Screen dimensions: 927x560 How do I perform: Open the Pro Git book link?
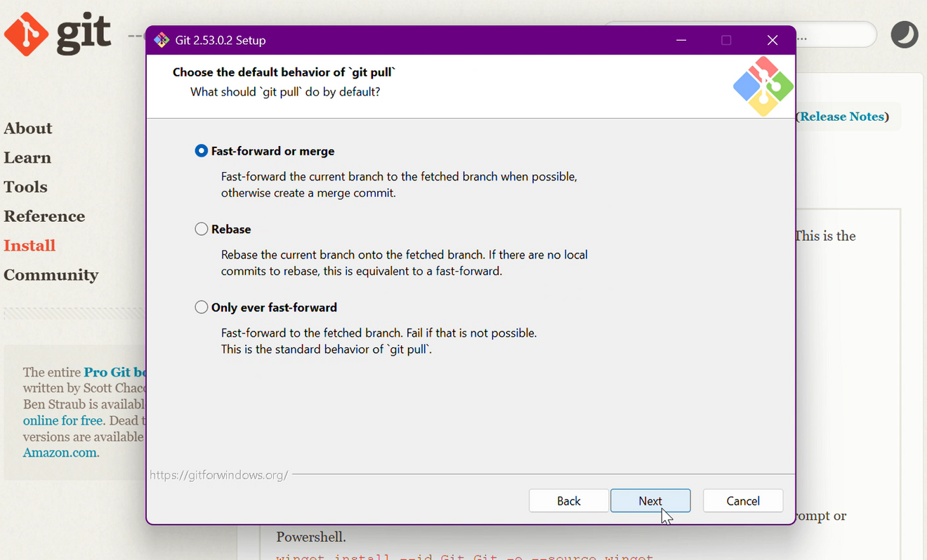tap(115, 373)
